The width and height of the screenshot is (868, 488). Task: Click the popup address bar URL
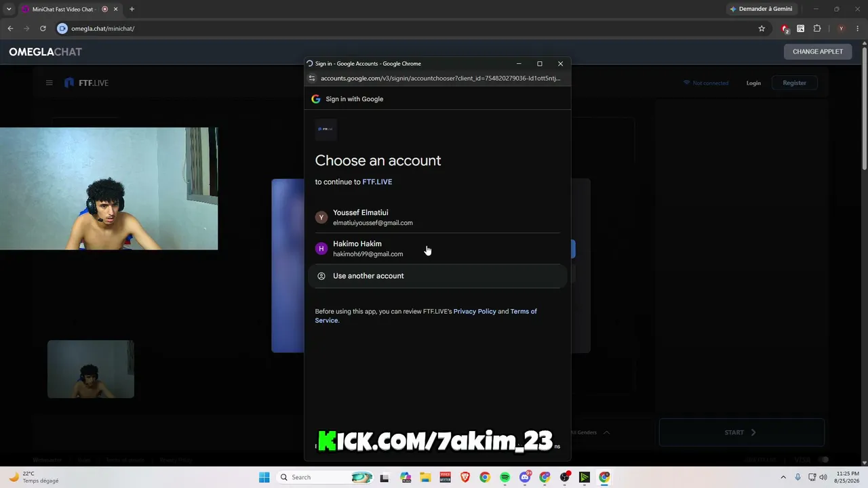tap(440, 78)
